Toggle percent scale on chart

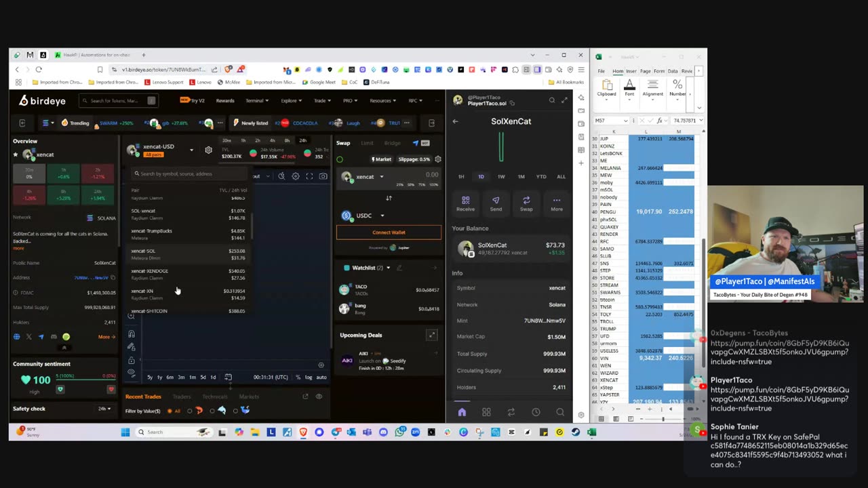tap(298, 377)
